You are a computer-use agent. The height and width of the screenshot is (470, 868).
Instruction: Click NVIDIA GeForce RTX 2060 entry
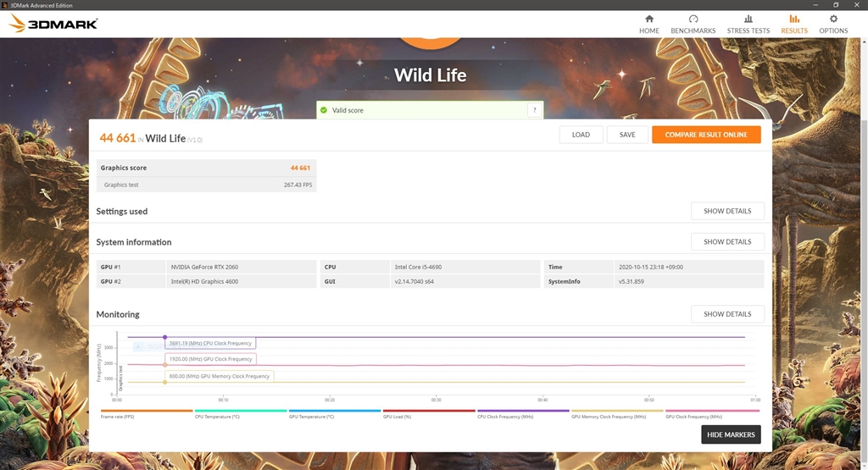pos(204,267)
